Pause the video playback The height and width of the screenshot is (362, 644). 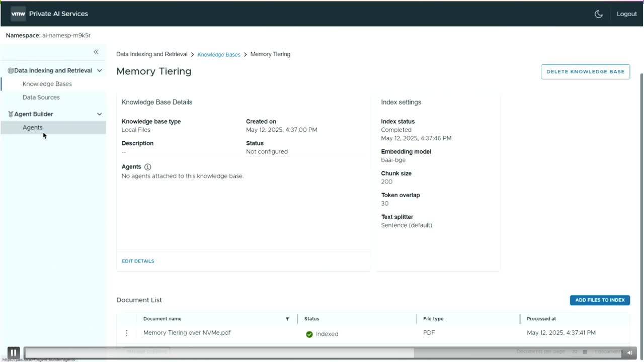(x=14, y=353)
